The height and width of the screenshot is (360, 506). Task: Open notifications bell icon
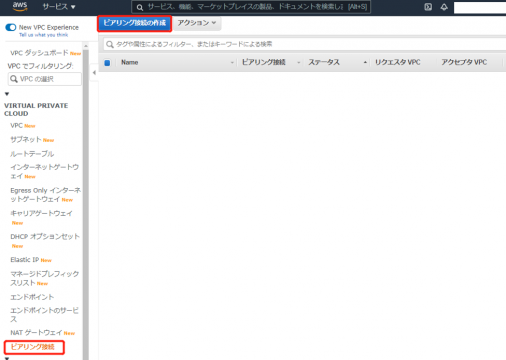[x=444, y=7]
